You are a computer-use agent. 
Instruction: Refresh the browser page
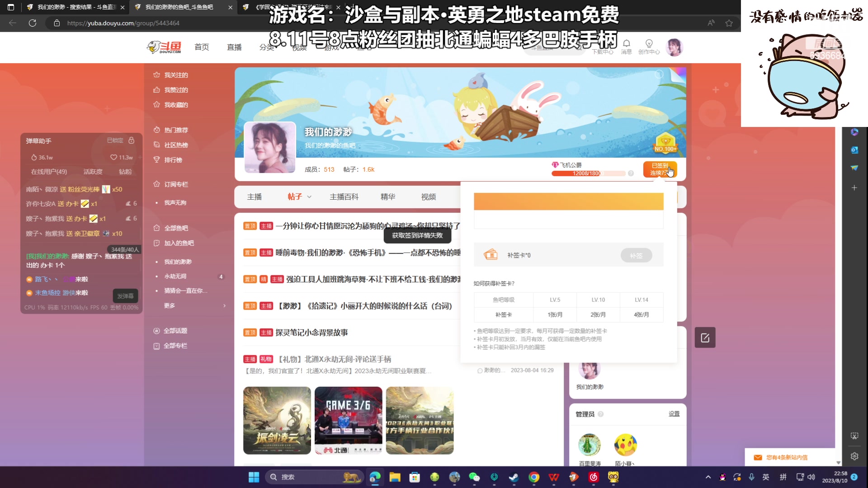point(33,23)
